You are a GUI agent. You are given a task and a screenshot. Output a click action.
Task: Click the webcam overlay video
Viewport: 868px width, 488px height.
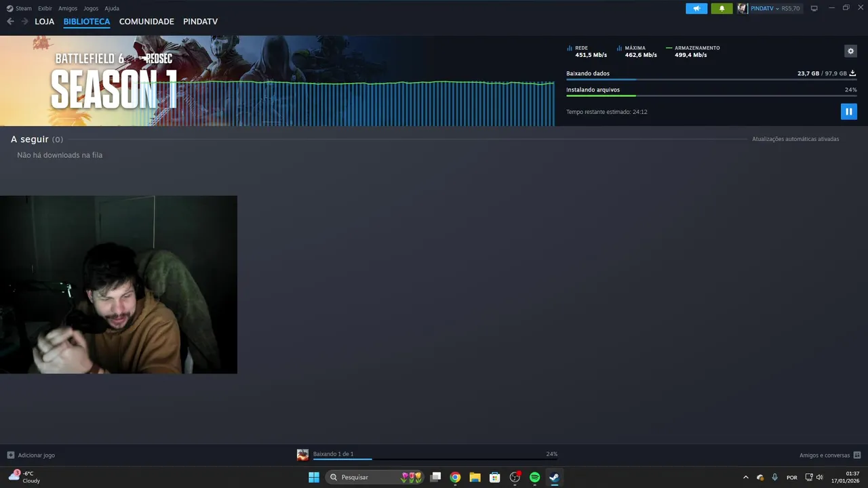tap(119, 285)
